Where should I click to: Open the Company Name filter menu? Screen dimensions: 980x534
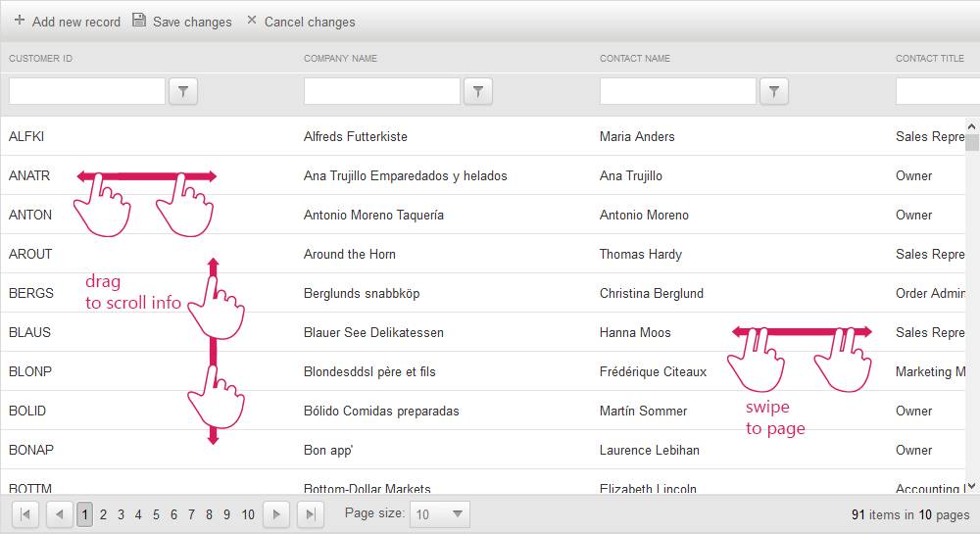click(477, 92)
